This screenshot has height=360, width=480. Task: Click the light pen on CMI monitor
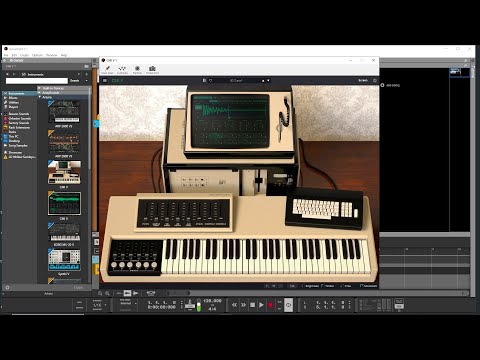pos(281,132)
